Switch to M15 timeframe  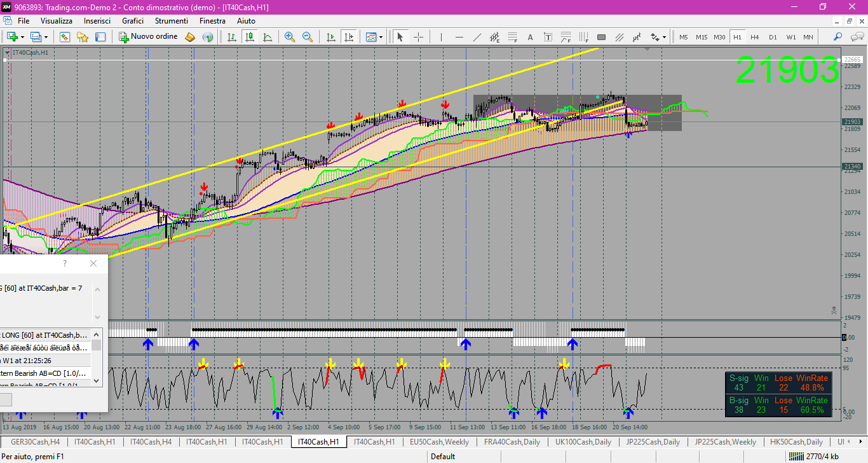(702, 37)
